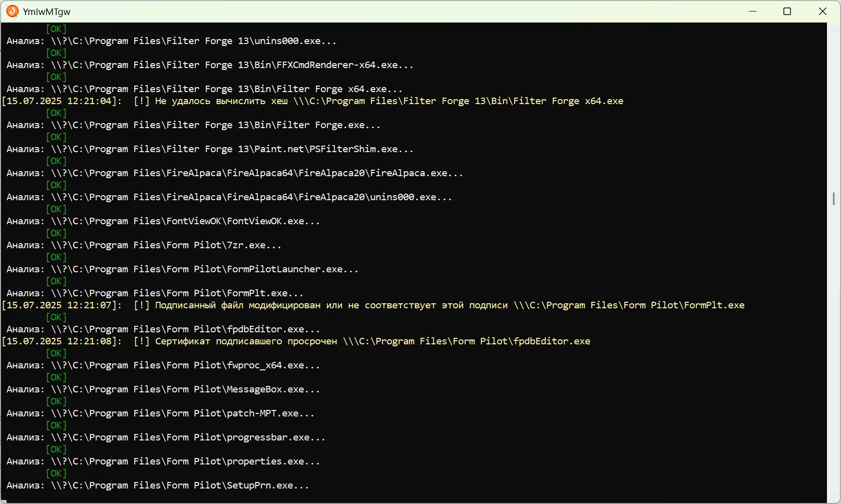
Task: Select the Анализ line for progressbar.exe
Action: point(166,437)
